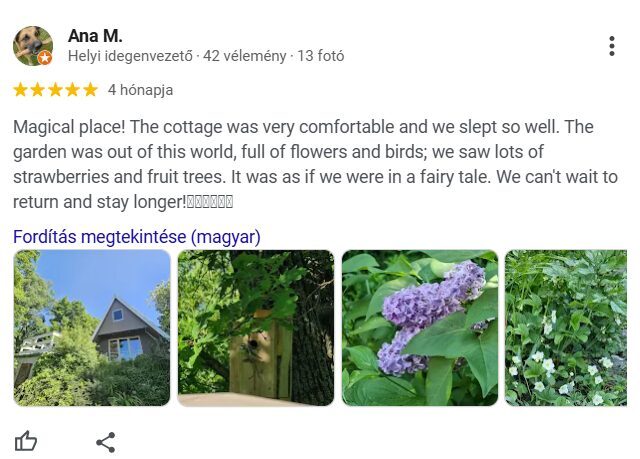The width and height of the screenshot is (640, 459).
Task: Click the 'Helyi idegenvezető' label
Action: coord(129,57)
